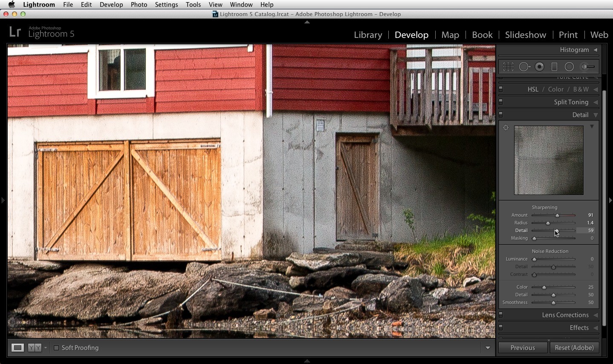Hide top module picker panel arrow
This screenshot has width=613, height=364.
pyautogui.click(x=307, y=22)
